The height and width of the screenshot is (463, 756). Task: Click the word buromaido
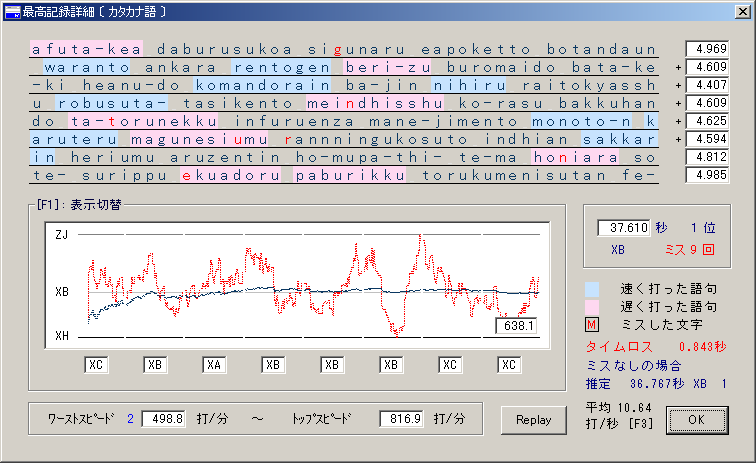tap(501, 67)
